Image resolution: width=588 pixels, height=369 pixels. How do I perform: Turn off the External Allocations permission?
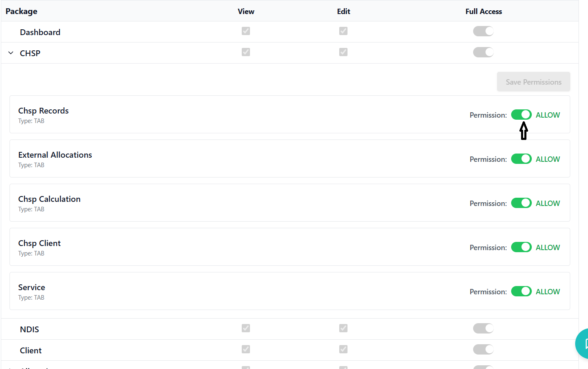521,159
